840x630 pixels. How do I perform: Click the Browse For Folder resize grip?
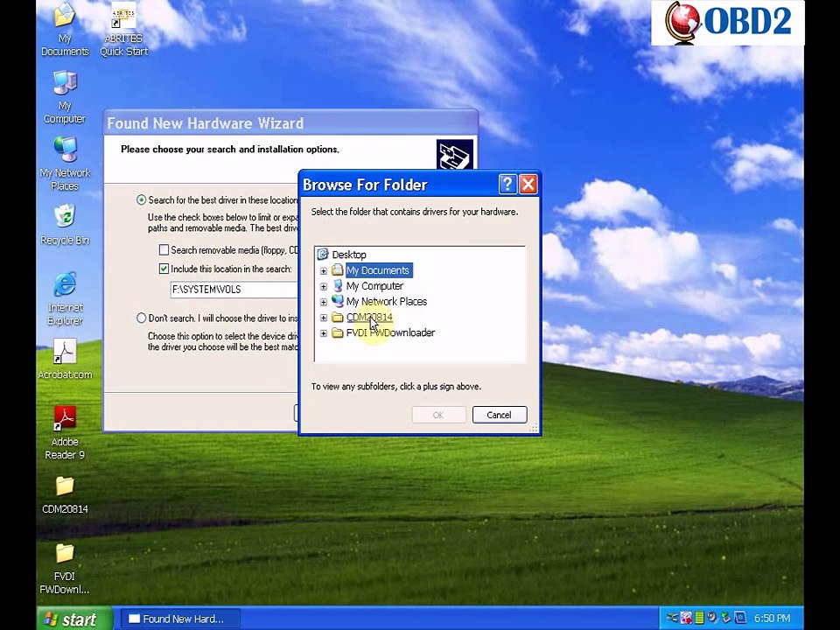click(533, 427)
